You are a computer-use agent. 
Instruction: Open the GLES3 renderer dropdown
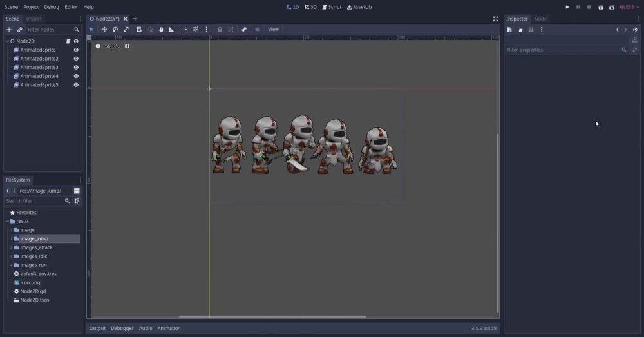[x=629, y=7]
